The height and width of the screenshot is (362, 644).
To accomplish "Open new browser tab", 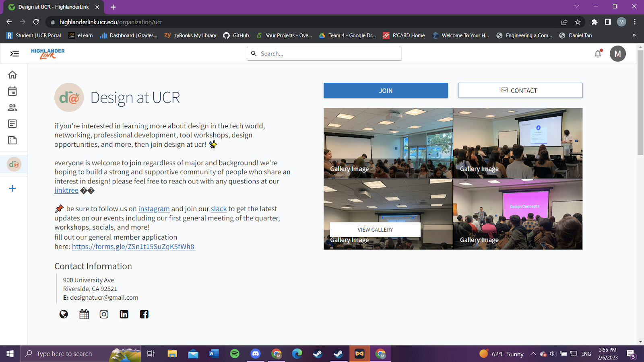I will click(113, 7).
